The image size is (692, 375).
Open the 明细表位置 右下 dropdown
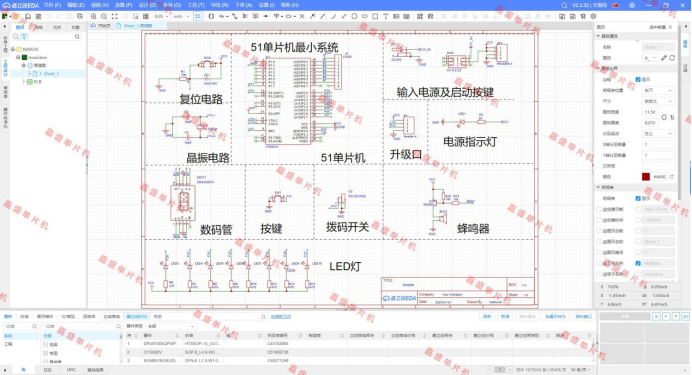(658, 90)
